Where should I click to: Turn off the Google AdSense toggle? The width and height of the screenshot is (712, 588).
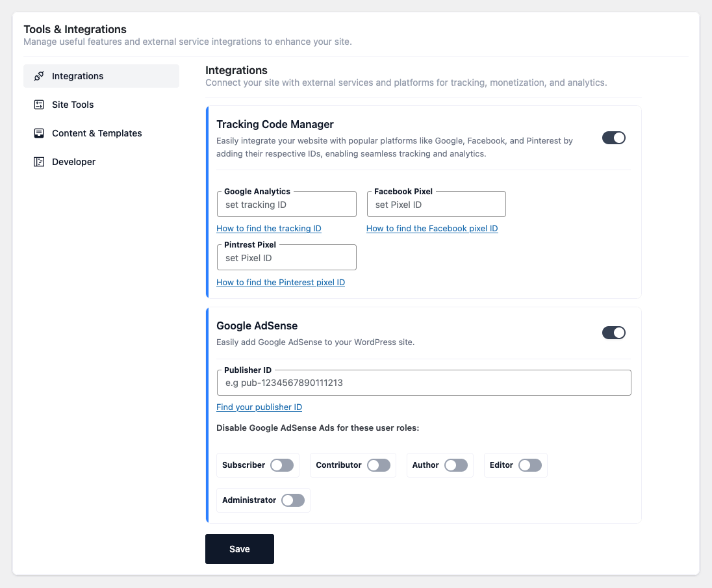[613, 333]
